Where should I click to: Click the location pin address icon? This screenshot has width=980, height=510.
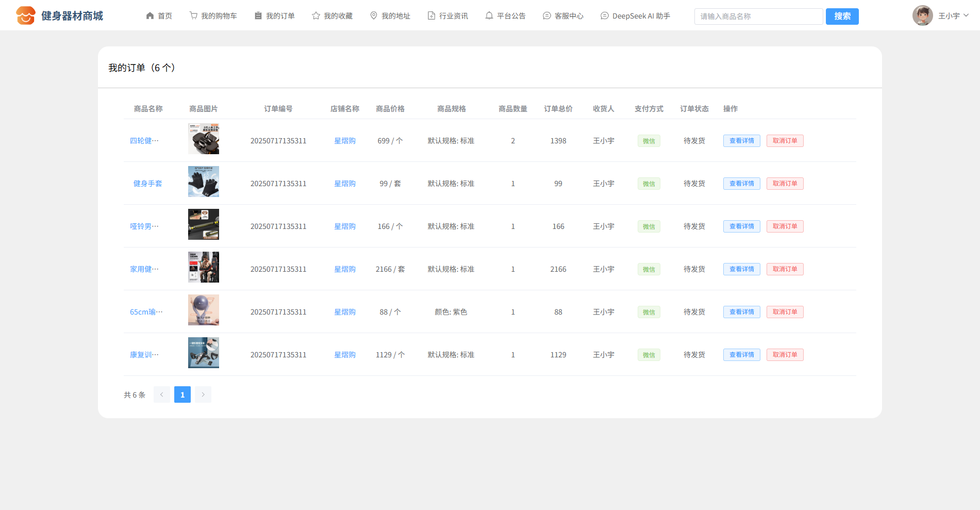[374, 16]
